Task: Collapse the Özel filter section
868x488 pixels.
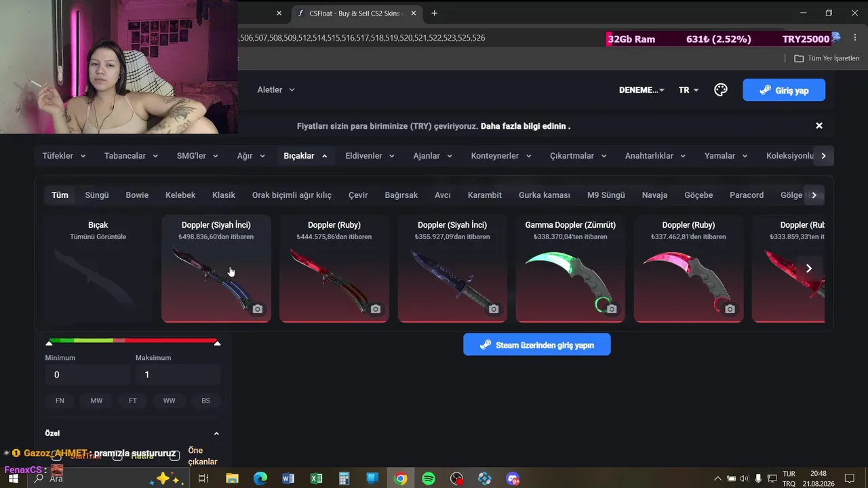Action: point(216,433)
